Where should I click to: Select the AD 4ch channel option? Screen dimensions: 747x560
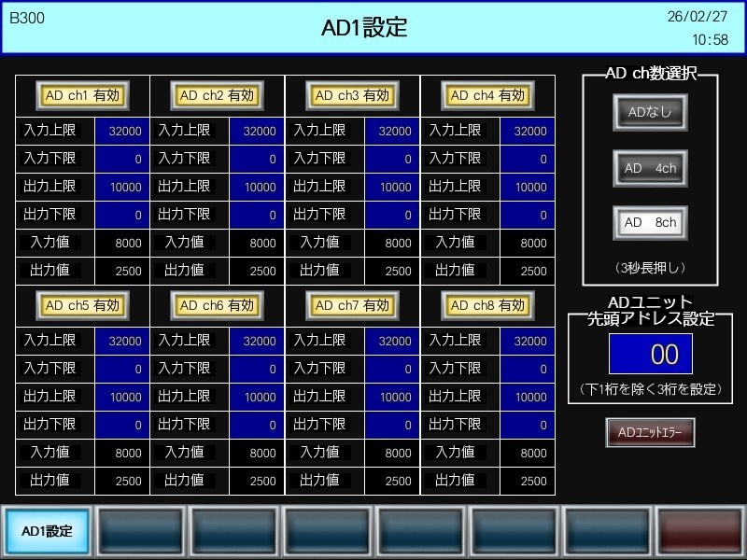650,168
